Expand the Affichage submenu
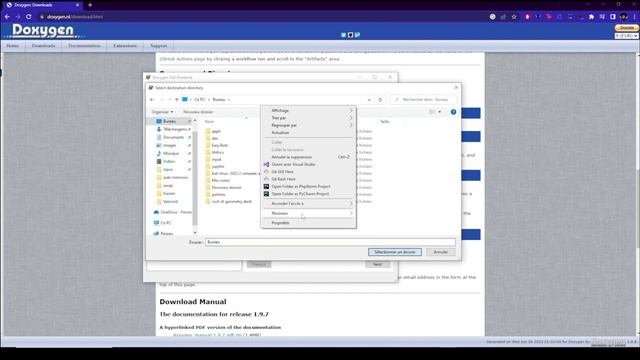Viewport: 640px width, 360px height. click(308, 111)
